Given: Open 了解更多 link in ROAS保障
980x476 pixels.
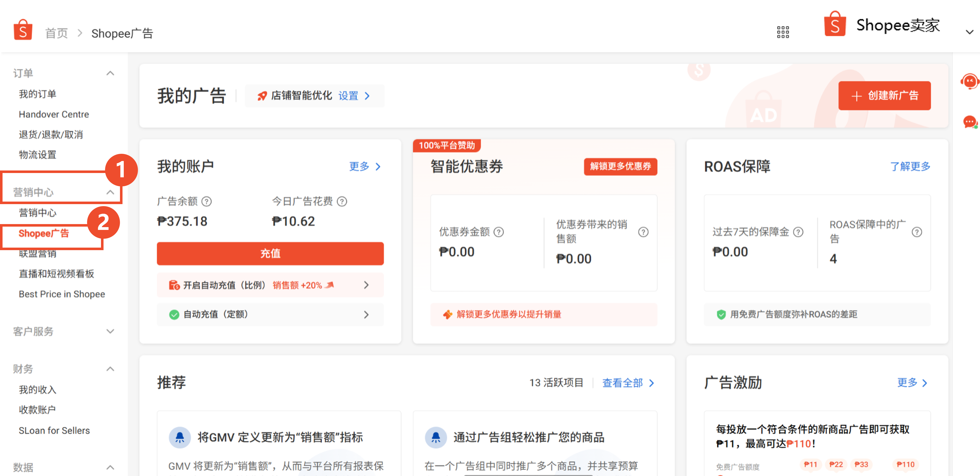Looking at the screenshot, I should 910,166.
